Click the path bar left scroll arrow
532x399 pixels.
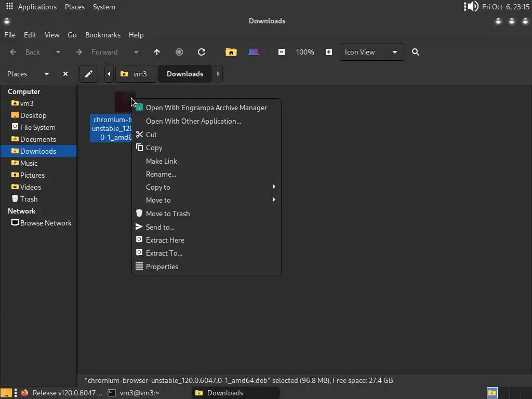click(x=109, y=74)
